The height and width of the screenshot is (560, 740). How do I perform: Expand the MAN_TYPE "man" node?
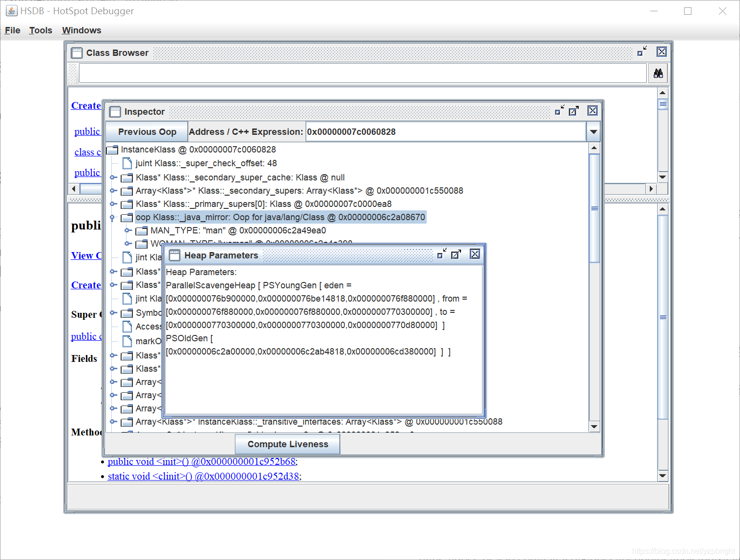[128, 230]
